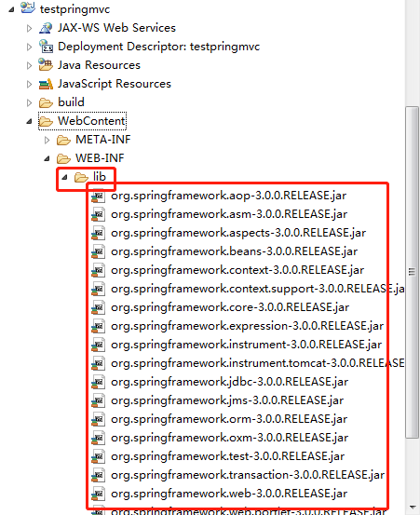This screenshot has width=420, height=515.
Task: Click the JavaScript Resources icon
Action: (46, 84)
